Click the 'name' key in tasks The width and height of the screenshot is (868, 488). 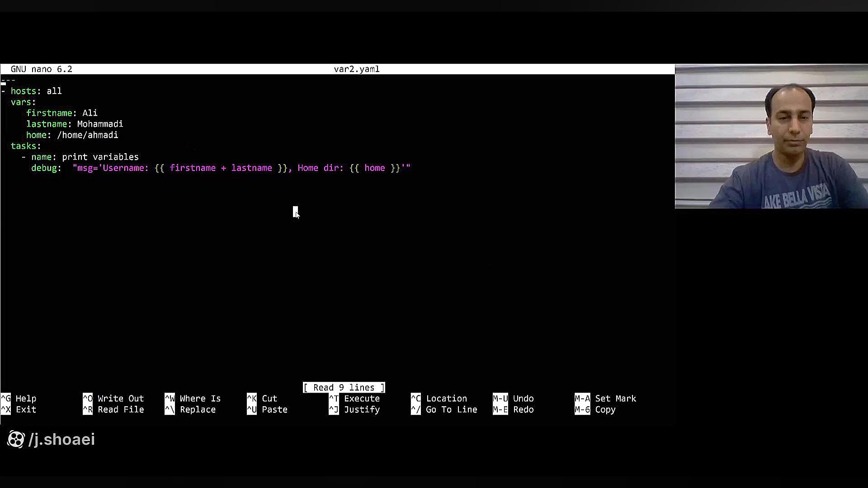[42, 157]
